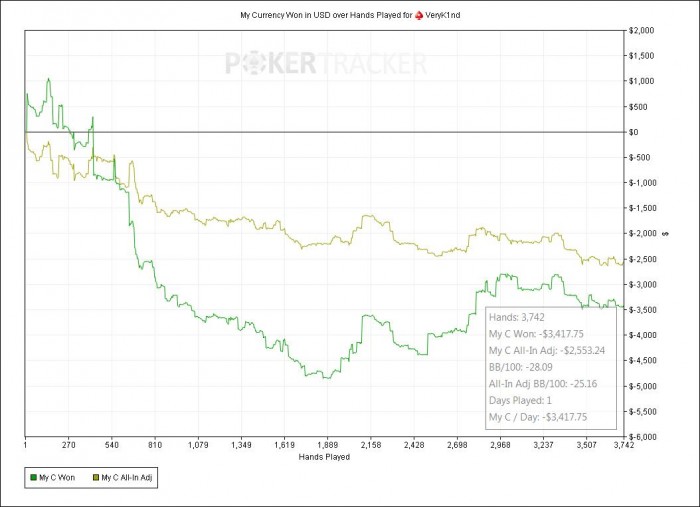700x507 pixels.
Task: Click the $-2,000 y-axis label
Action: point(642,233)
